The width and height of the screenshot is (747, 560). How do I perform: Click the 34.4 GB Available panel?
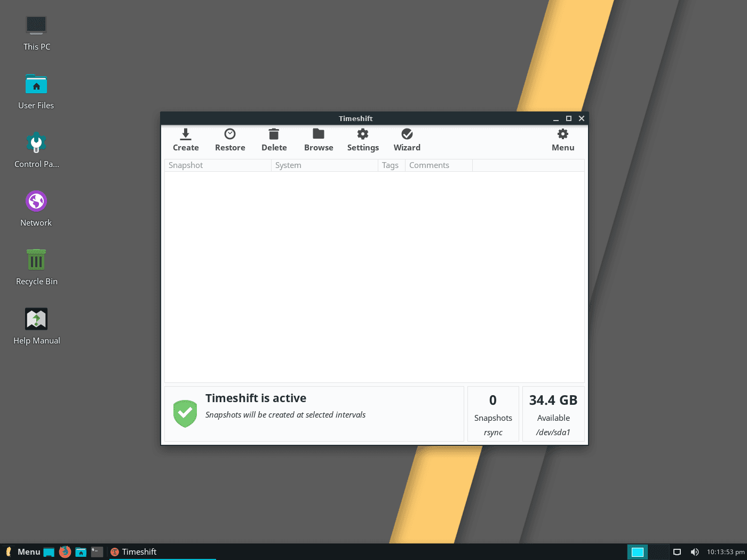553,414
